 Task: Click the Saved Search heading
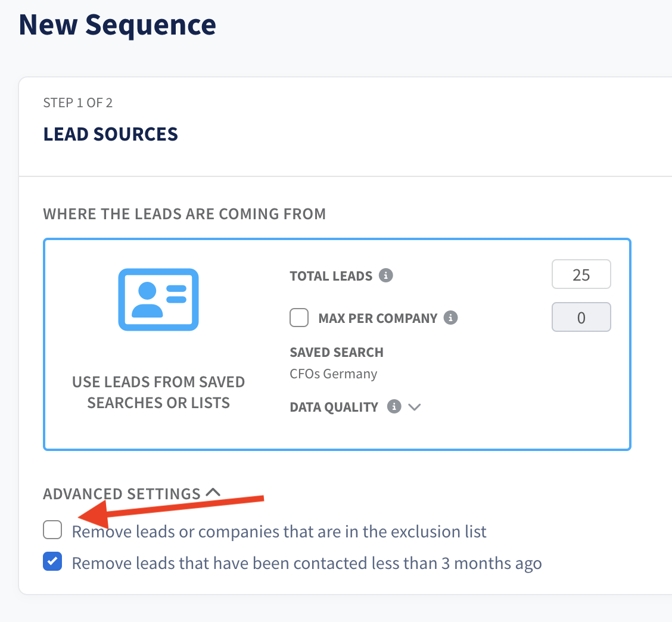coord(337,352)
